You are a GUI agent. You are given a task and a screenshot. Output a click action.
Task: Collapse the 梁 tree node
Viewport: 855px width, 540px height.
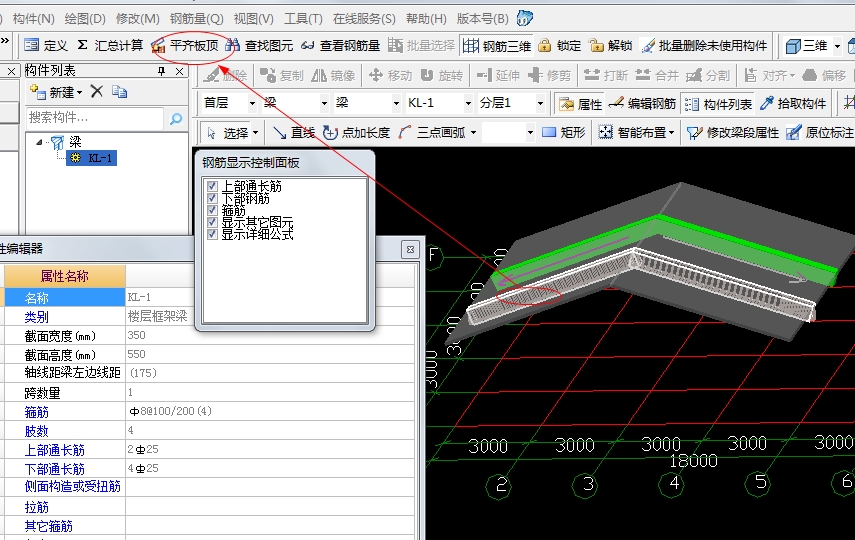39,142
